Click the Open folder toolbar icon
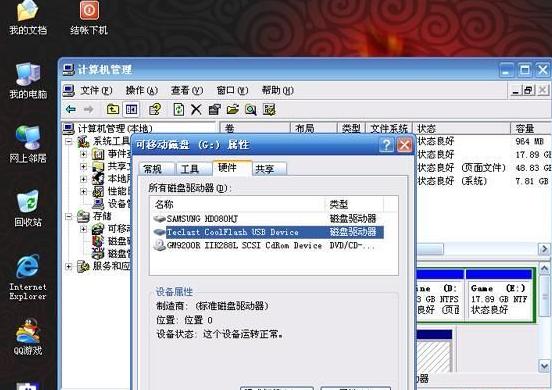Image resolution: width=552 pixels, height=390 pixels. pos(232,109)
